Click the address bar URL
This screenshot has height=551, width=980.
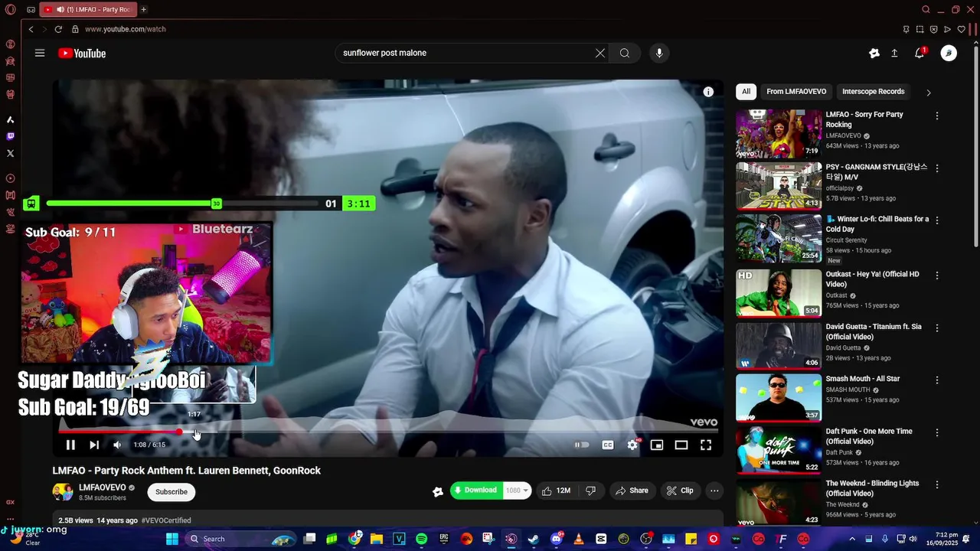[125, 29]
